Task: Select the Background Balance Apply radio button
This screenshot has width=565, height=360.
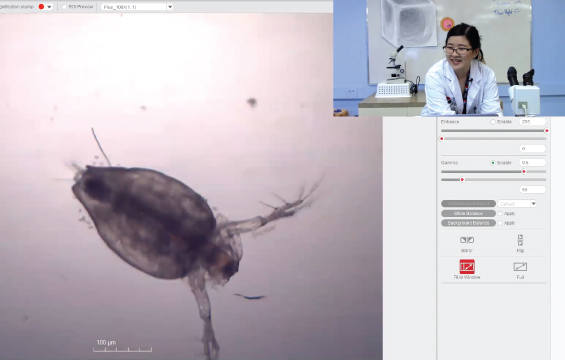Action: [x=500, y=223]
